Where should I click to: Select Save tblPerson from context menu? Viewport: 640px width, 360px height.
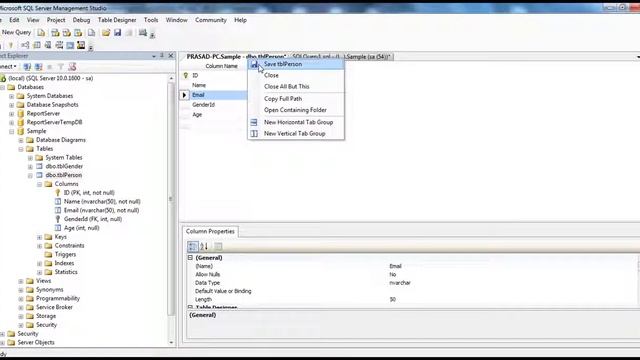(x=296, y=64)
